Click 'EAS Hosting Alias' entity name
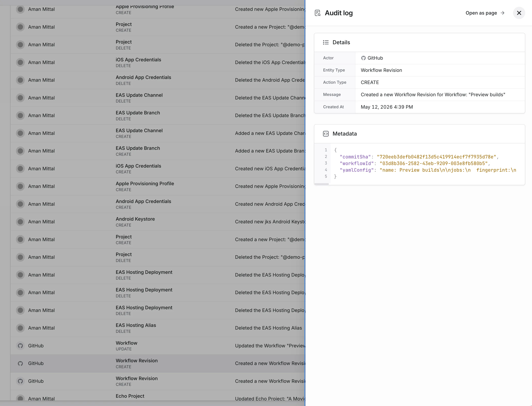 136,325
